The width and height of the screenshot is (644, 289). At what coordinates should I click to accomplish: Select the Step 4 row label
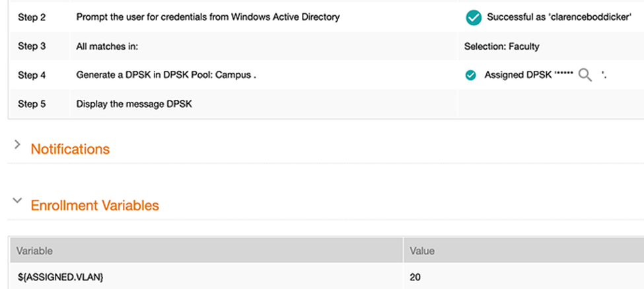click(32, 75)
